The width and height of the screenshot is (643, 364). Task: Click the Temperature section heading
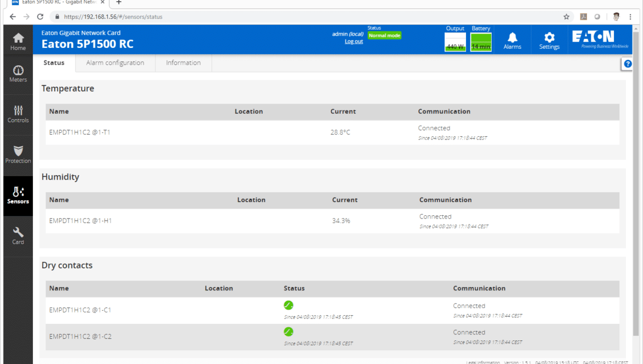68,88
